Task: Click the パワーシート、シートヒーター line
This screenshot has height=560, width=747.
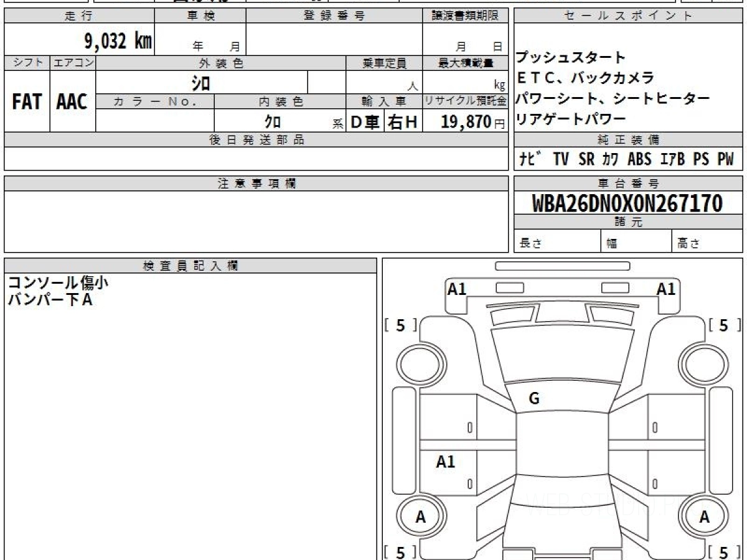Action: pyautogui.click(x=613, y=98)
